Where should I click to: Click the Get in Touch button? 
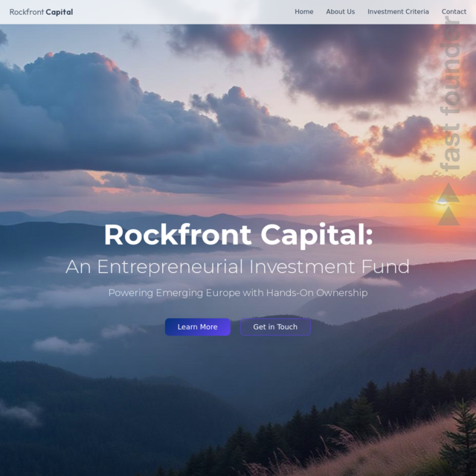[x=275, y=327]
